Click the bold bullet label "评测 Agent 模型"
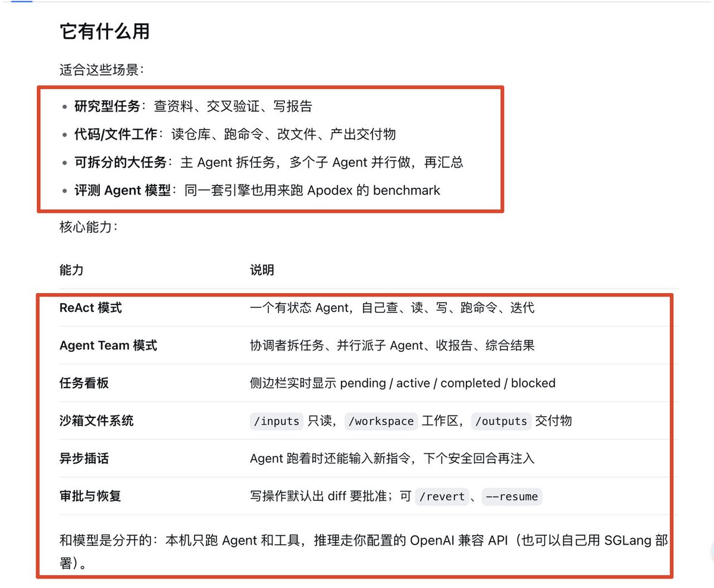Screen dimensions: 714x588 pyautogui.click(x=123, y=191)
